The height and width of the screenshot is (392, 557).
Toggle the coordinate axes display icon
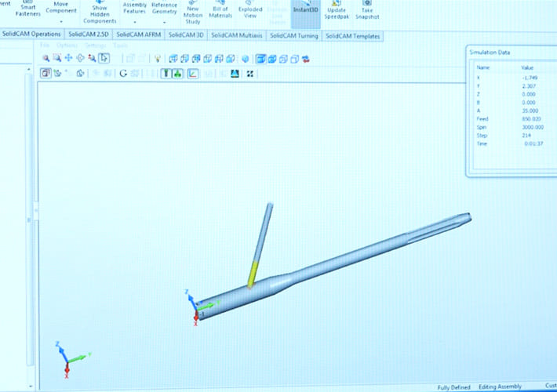(x=193, y=74)
